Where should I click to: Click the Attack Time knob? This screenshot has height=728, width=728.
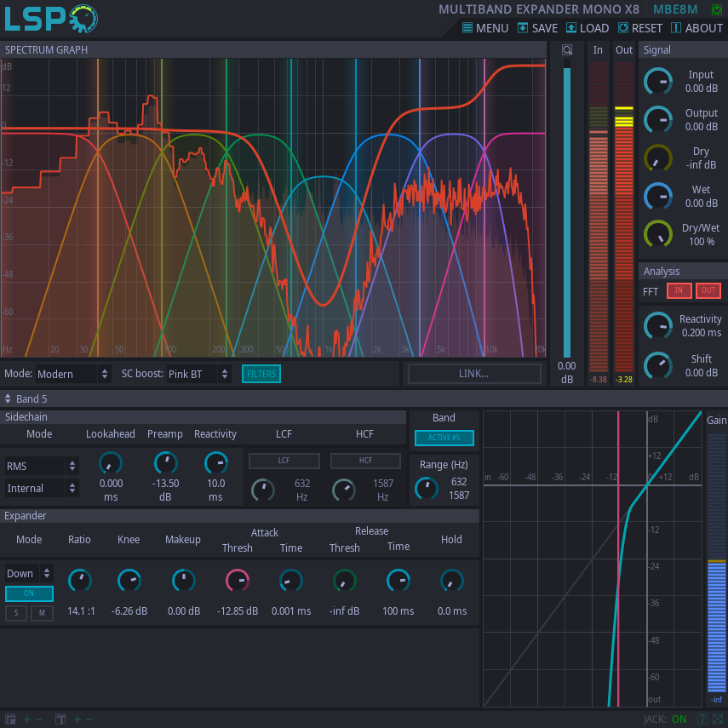tap(291, 581)
